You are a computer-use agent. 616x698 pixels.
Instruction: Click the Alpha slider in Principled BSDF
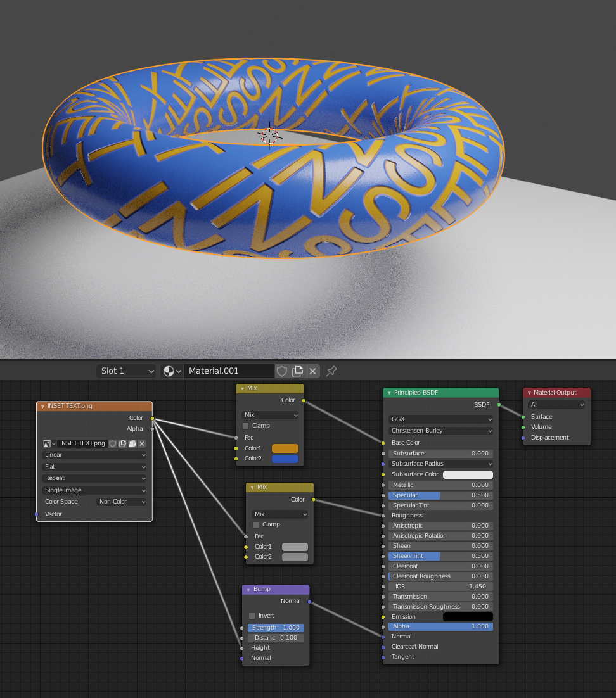[441, 627]
